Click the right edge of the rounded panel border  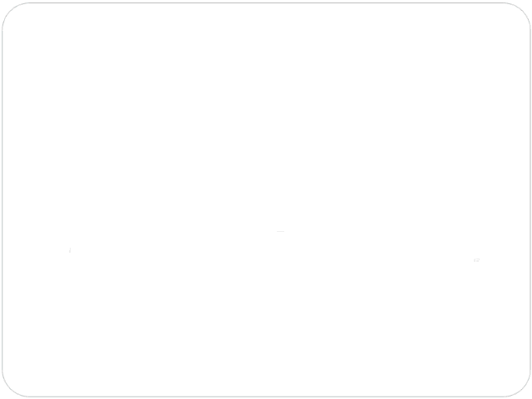point(530,199)
